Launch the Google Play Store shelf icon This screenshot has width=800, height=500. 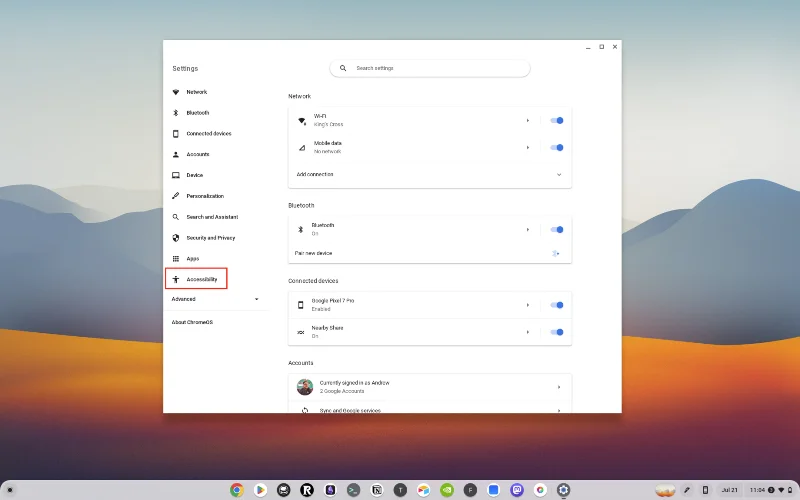click(x=260, y=490)
